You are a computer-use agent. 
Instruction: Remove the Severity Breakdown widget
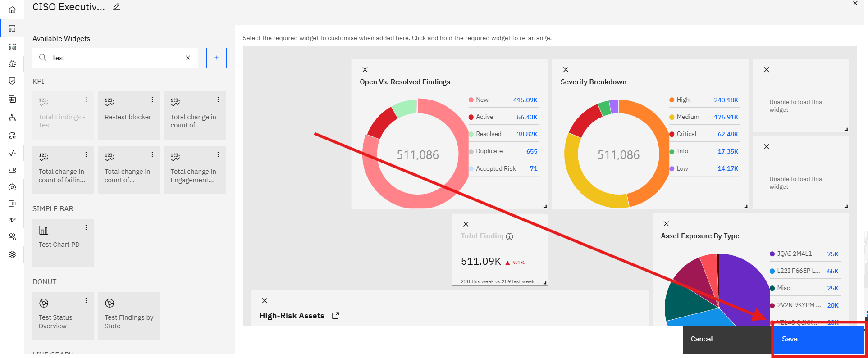click(x=566, y=70)
